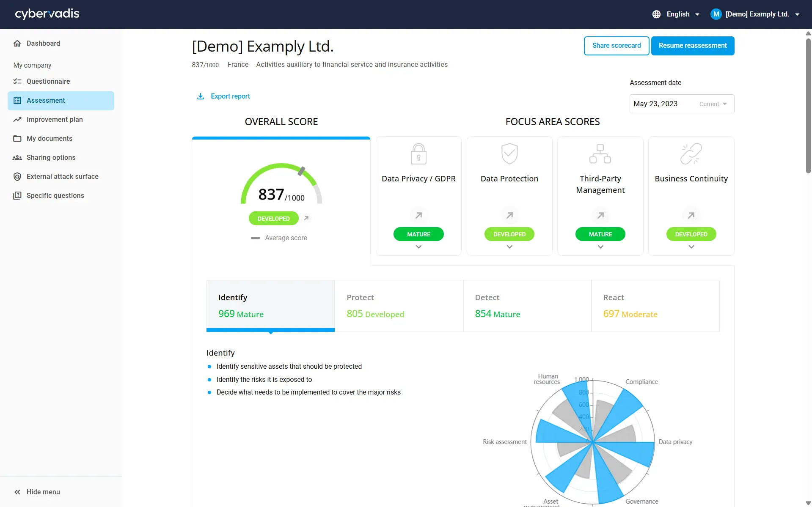Viewport: 812px width, 507px height.
Task: Switch to the React tab
Action: tap(655, 306)
